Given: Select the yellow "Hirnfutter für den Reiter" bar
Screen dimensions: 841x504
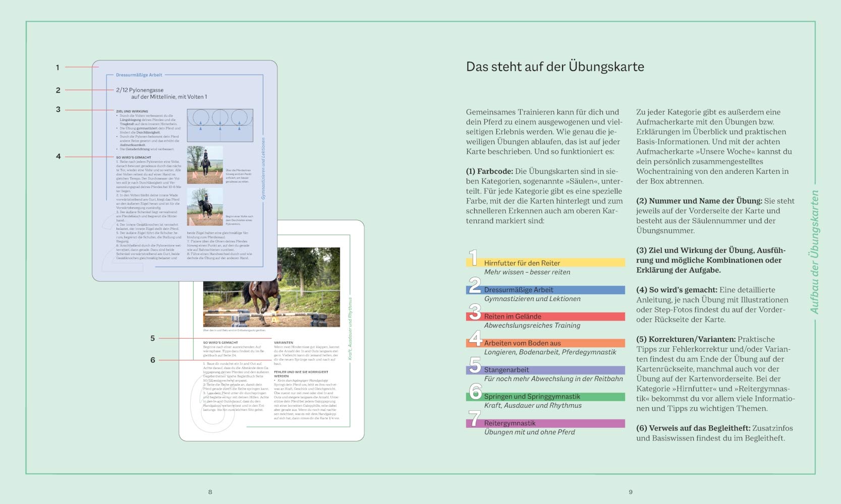Looking at the screenshot, I should tap(545, 263).
